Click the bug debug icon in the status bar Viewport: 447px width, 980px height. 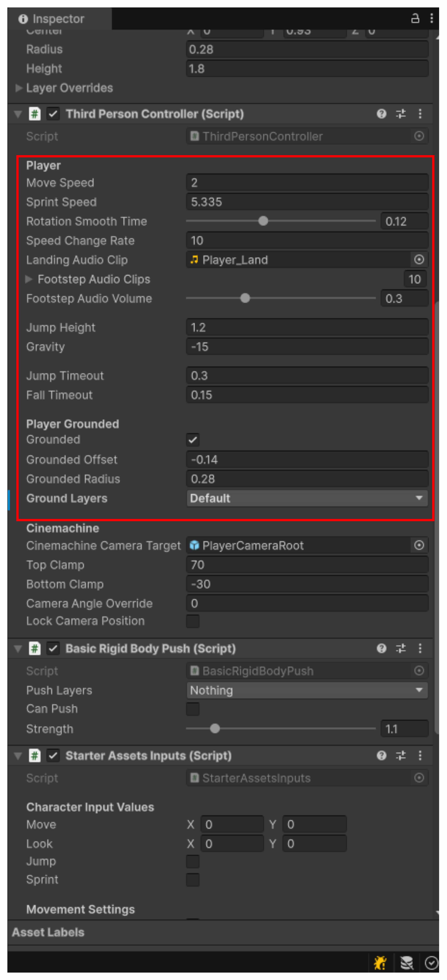[x=379, y=963]
